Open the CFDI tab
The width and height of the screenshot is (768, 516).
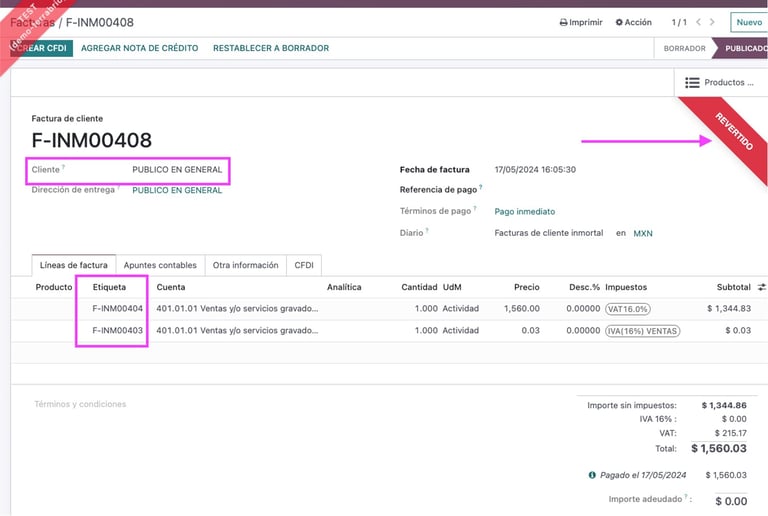304,265
